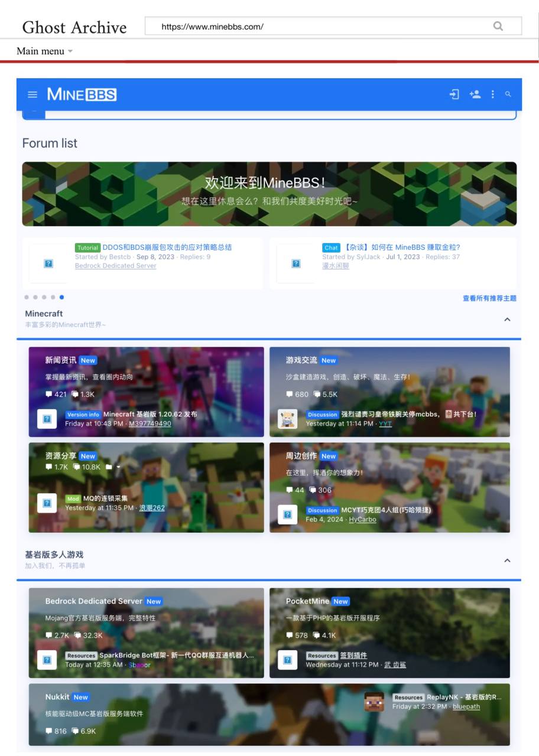The image size is (539, 756).
Task: Open the PocketMine forum title
Action: point(307,601)
